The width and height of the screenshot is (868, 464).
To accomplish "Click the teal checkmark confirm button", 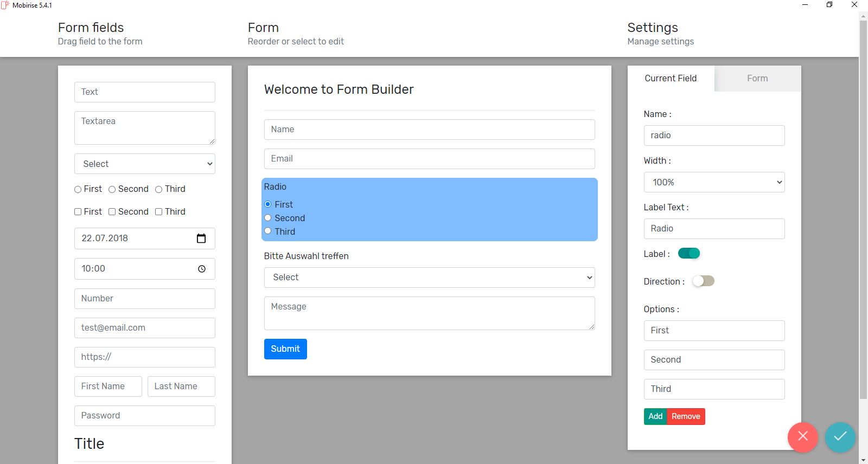I will point(840,436).
